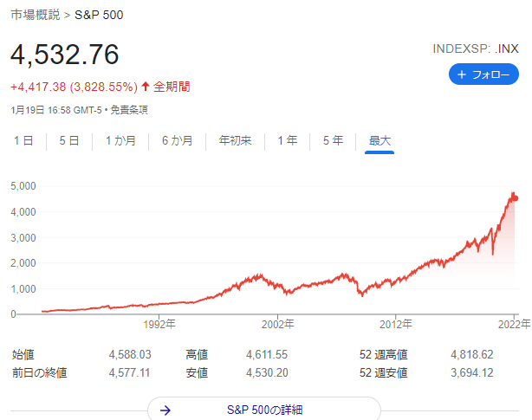Select the 1日 time range tab
The height and width of the screenshot is (420, 532).
23,140
